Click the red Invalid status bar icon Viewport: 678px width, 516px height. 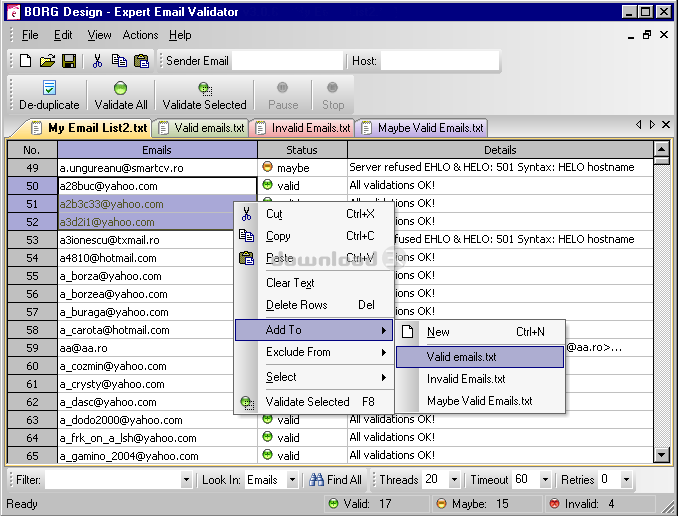click(554, 503)
